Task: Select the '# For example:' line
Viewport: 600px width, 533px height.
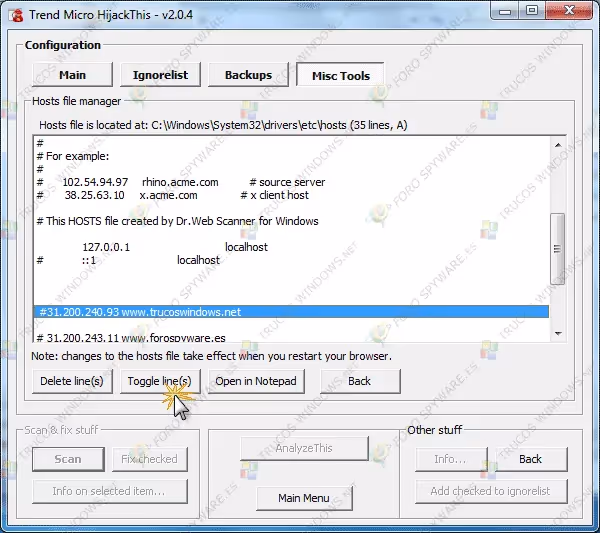Action: click(x=291, y=156)
